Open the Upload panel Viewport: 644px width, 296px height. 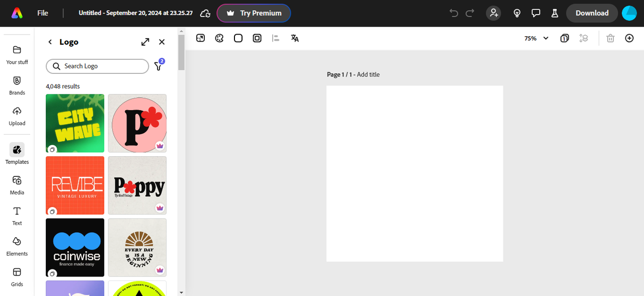pyautogui.click(x=17, y=116)
